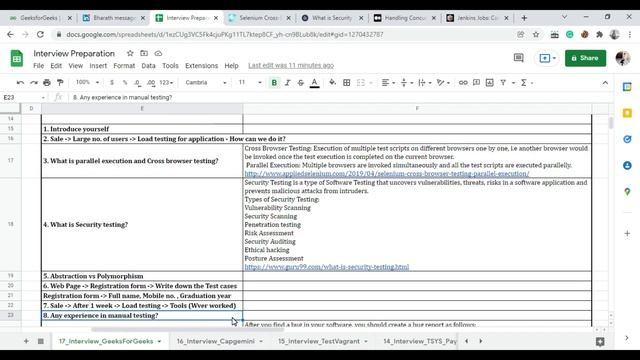The height and width of the screenshot is (360, 640).
Task: Toggle Bold formatting
Action: pyautogui.click(x=274, y=83)
